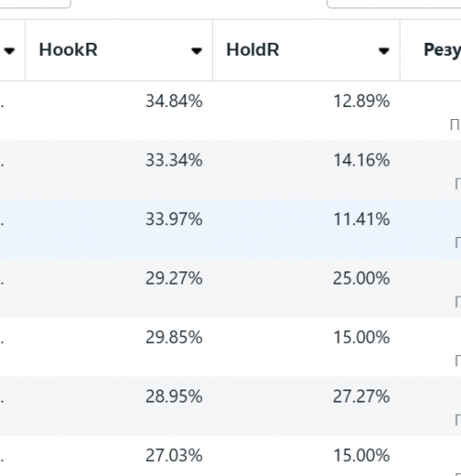Select the HookR cell showing 33.34%
The height and width of the screenshot is (476, 461).
(174, 161)
